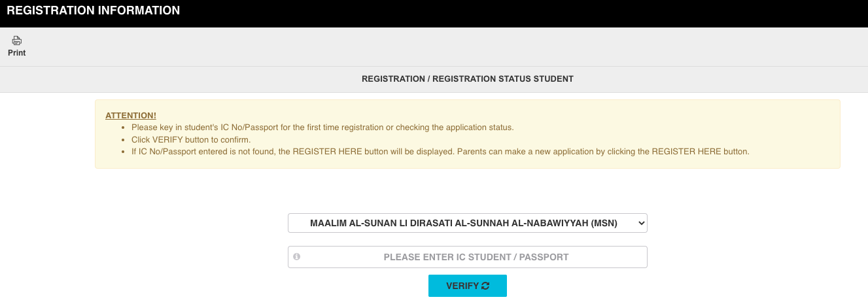Screen dimensions: 868x308
Task: Click the word VERIFY on the blue button
Action: [462, 286]
